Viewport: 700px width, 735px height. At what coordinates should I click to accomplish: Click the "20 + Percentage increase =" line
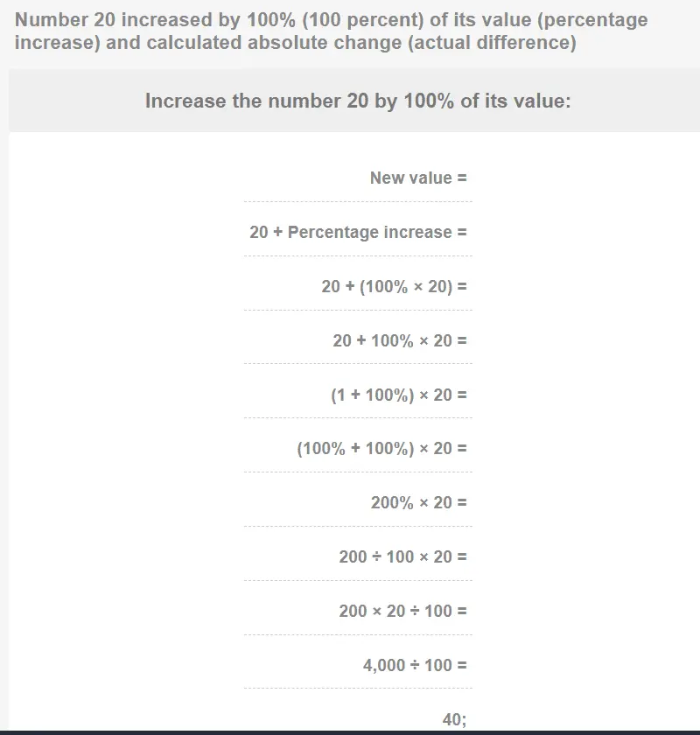click(x=358, y=232)
